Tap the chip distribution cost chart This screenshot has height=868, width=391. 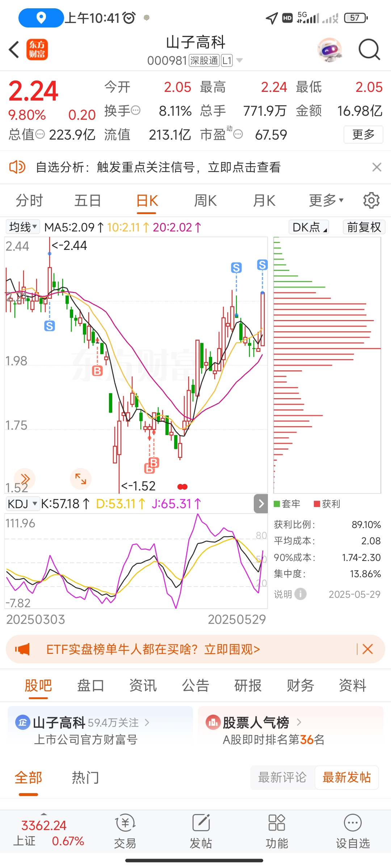[327, 365]
